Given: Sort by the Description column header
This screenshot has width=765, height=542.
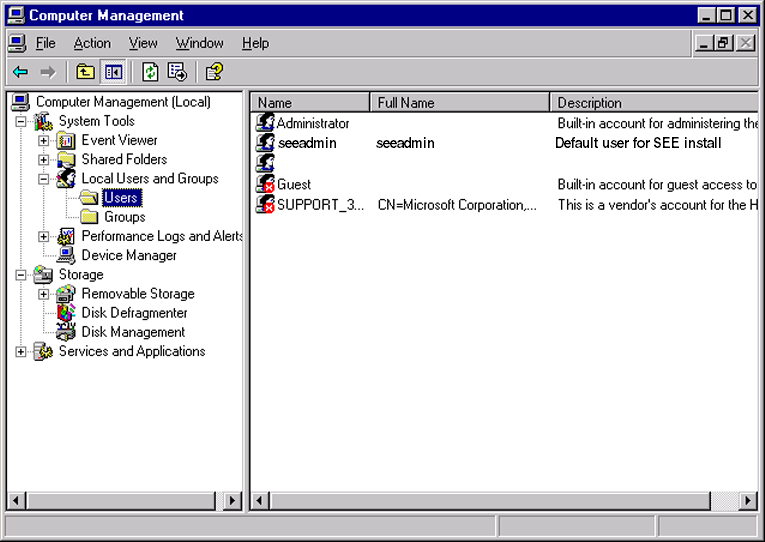Looking at the screenshot, I should click(654, 102).
